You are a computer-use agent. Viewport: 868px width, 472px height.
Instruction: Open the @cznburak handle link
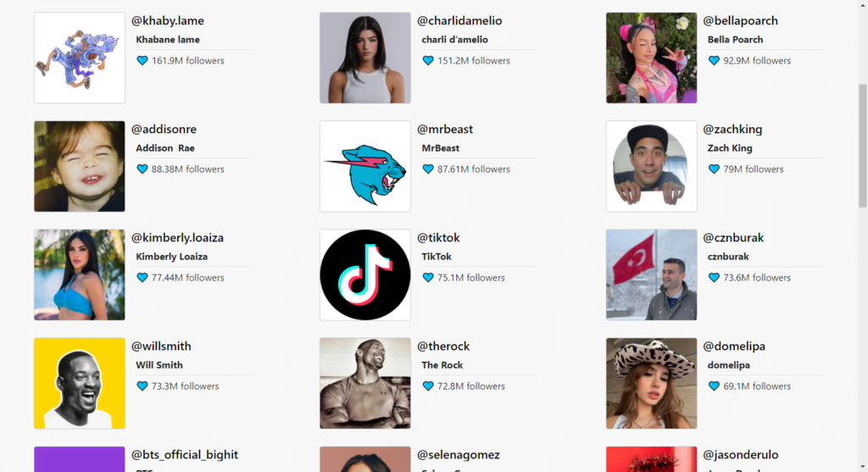pyautogui.click(x=733, y=237)
